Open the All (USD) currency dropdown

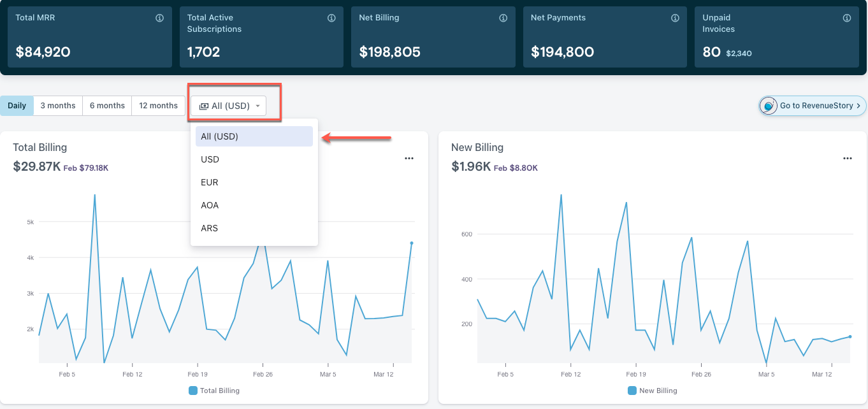[229, 106]
